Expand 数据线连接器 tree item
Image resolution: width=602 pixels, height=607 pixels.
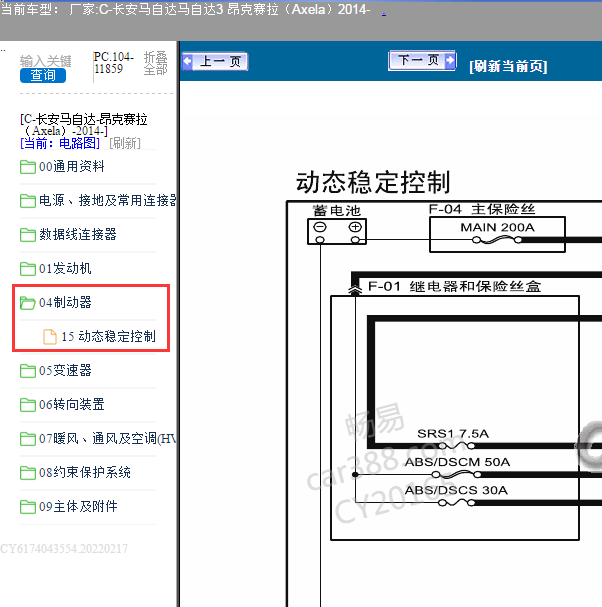[78, 234]
